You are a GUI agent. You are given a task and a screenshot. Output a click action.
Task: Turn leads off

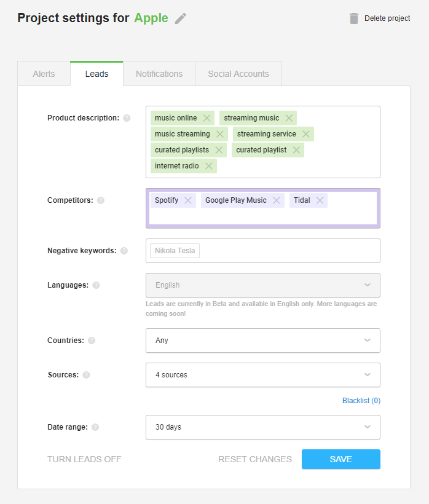click(84, 459)
